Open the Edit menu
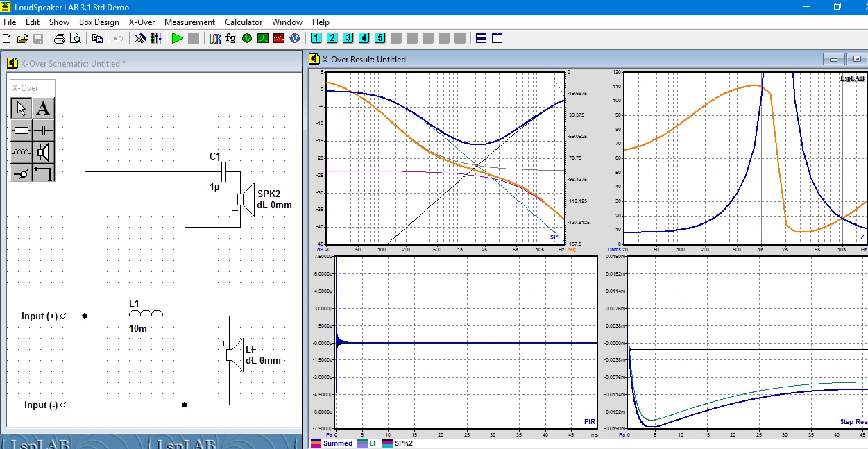Image resolution: width=868 pixels, height=449 pixels. coord(33,22)
